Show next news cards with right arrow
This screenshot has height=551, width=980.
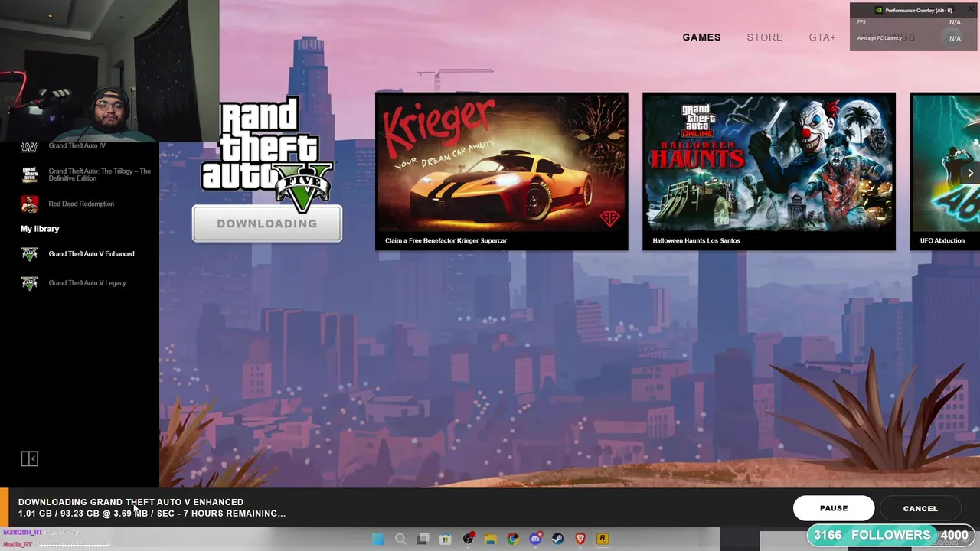[x=970, y=173]
